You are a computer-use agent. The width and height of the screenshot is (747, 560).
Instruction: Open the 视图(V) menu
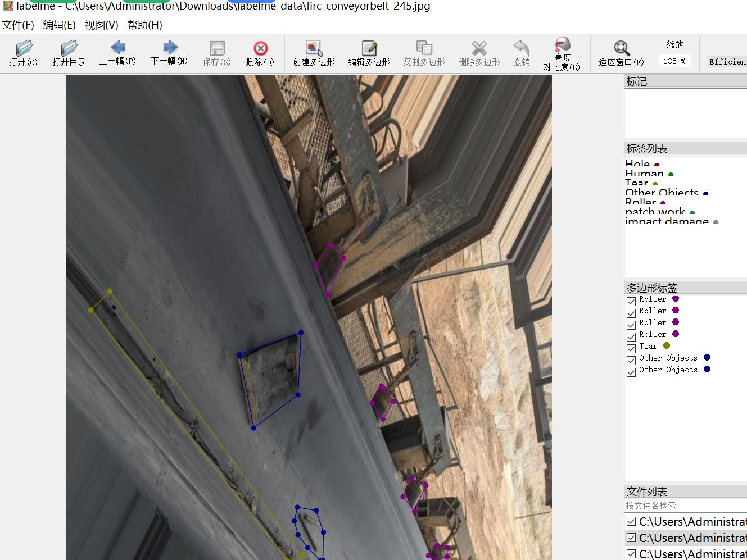pyautogui.click(x=101, y=25)
